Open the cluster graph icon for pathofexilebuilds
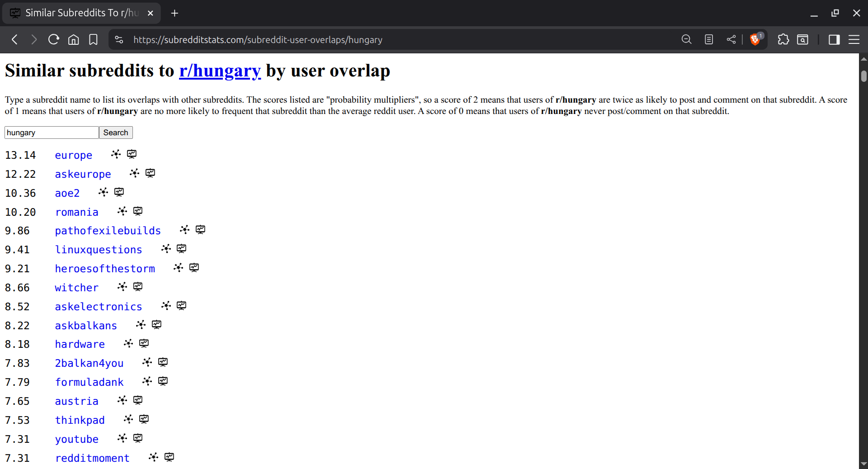The width and height of the screenshot is (868, 469). [x=185, y=230]
